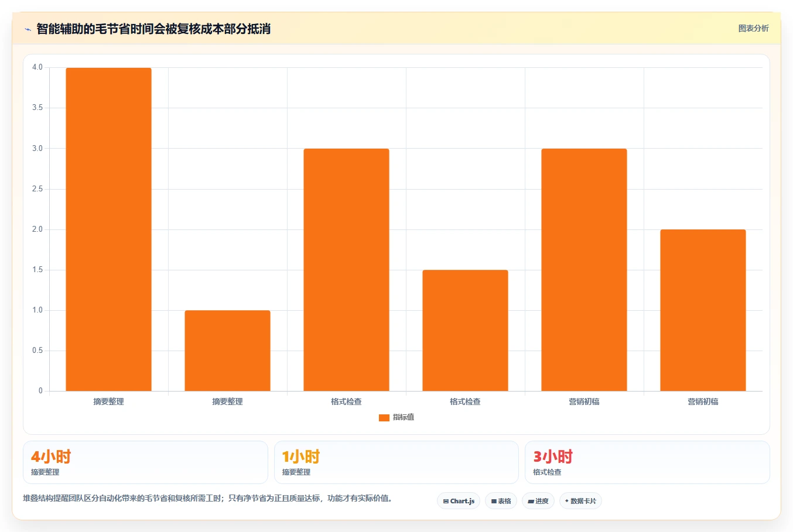Open the 1小时 摘要整理 data card
The height and width of the screenshot is (532, 793).
pos(396,462)
